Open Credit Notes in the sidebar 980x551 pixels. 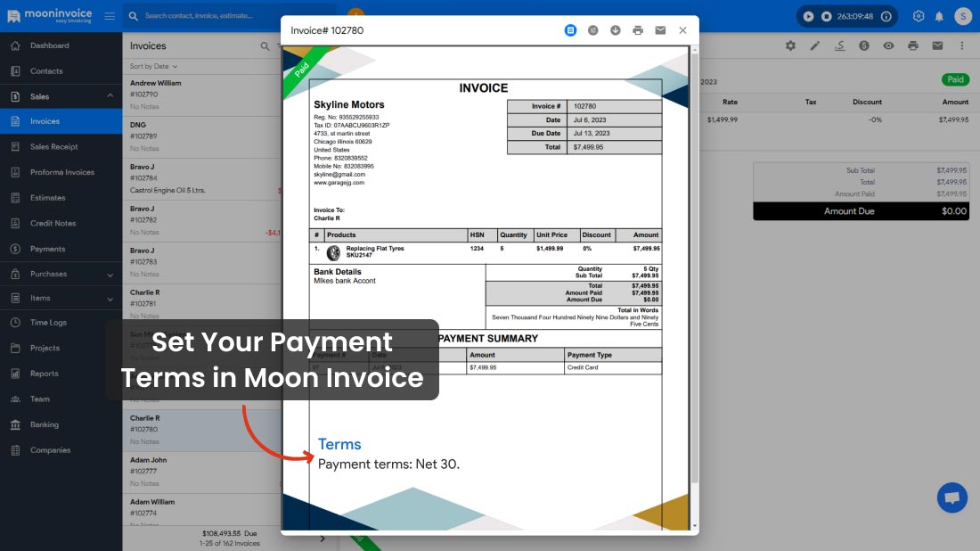point(61,223)
